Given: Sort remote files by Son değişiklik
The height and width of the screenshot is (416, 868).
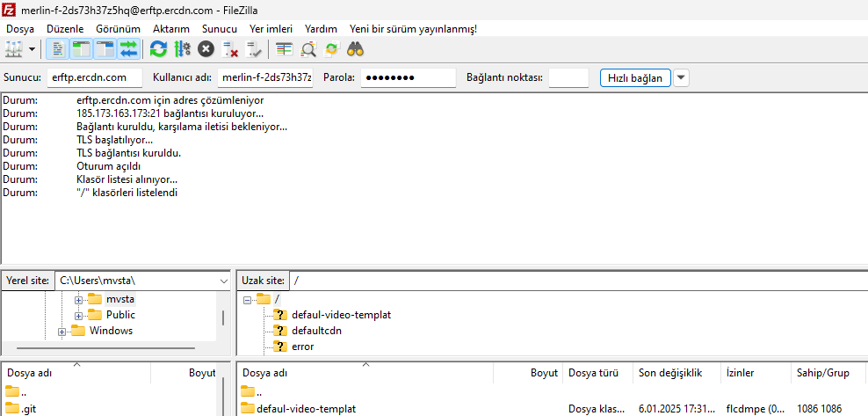Looking at the screenshot, I should (x=677, y=374).
